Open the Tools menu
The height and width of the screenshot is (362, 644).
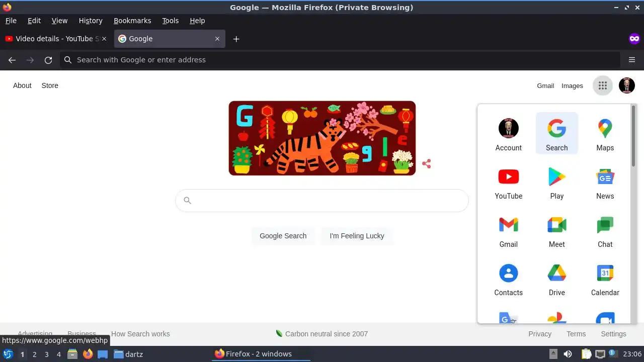tap(170, 21)
